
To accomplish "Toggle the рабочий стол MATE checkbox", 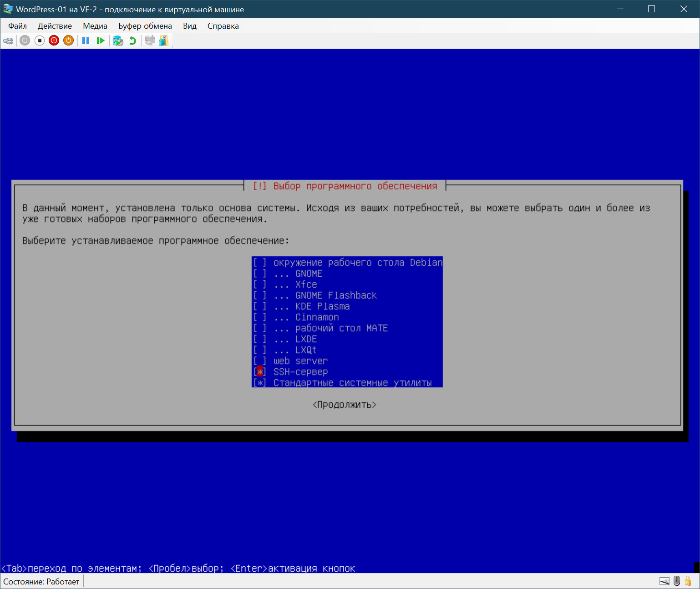I will click(x=260, y=328).
